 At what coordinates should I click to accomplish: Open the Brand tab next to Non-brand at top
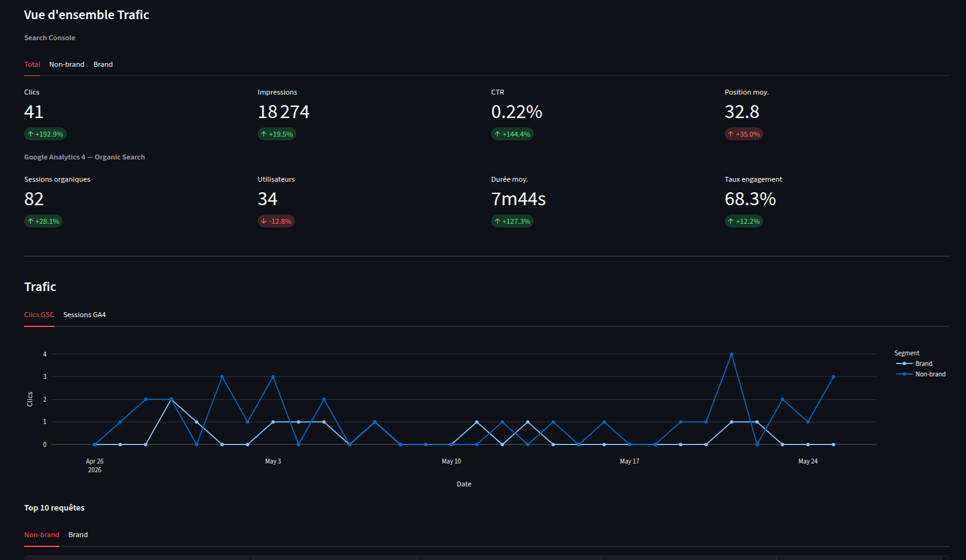(103, 64)
